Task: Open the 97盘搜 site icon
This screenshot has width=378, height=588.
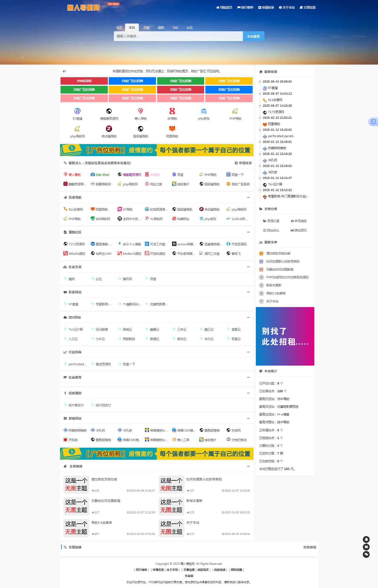Action: point(77,111)
